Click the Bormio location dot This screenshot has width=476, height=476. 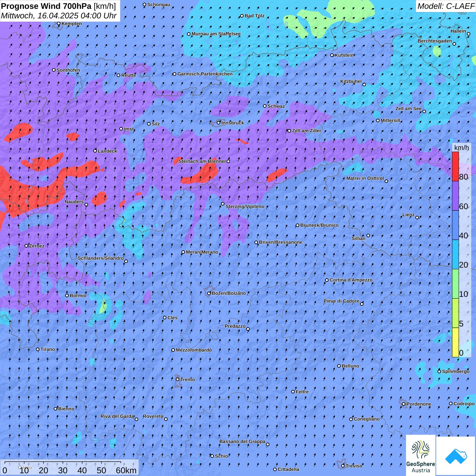67,295
